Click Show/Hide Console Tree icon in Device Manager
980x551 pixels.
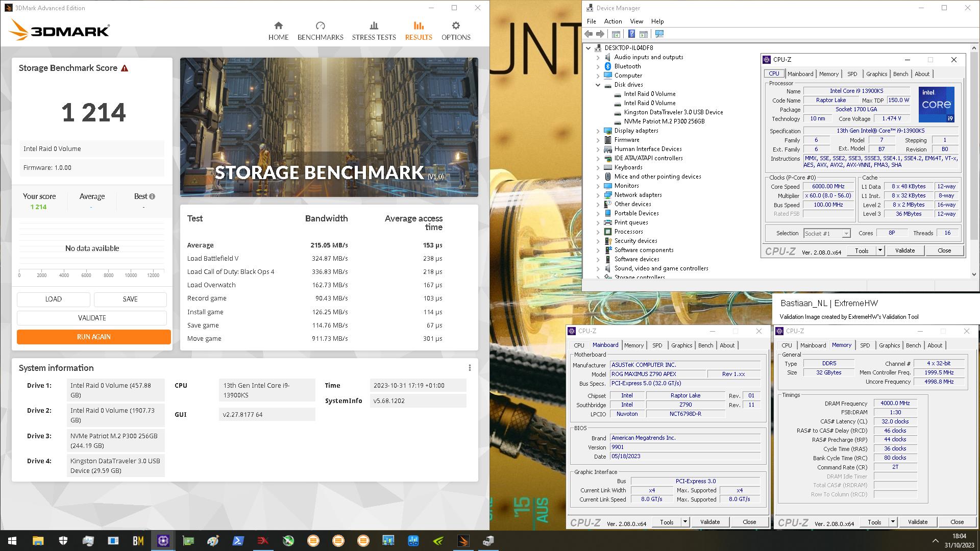(x=616, y=34)
